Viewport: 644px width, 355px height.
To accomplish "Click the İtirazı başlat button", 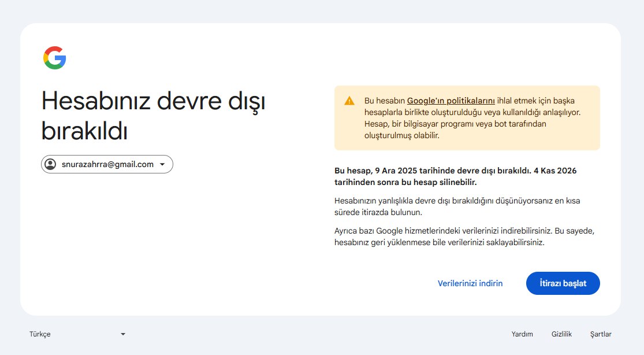I will tap(563, 283).
